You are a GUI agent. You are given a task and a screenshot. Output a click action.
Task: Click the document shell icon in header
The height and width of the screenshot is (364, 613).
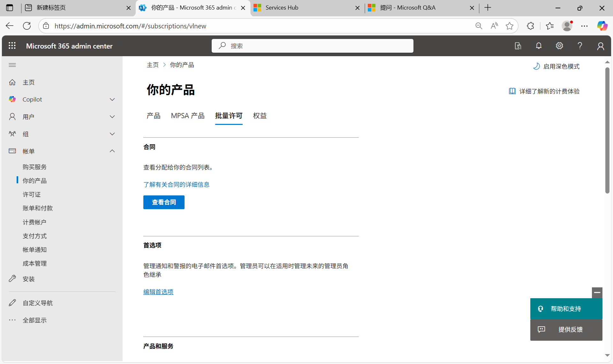tap(518, 46)
